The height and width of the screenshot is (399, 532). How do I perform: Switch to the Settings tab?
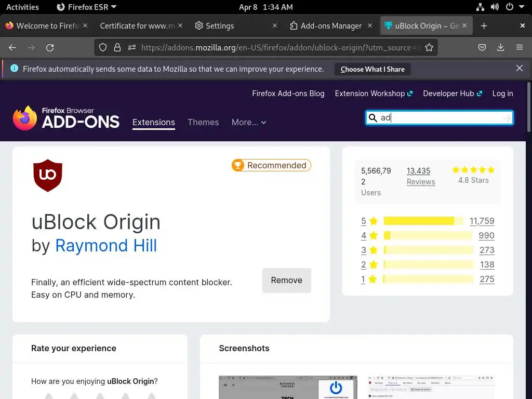[x=220, y=26]
